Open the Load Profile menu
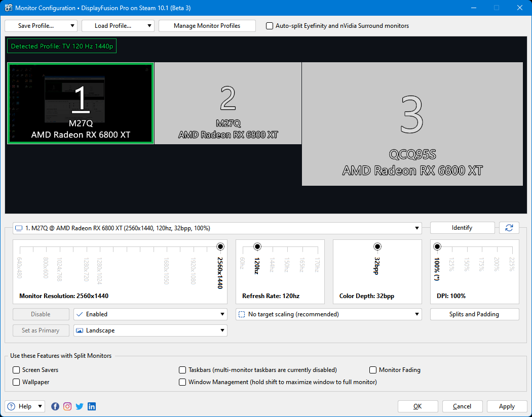Viewport: 532px width, 417px height. click(118, 26)
